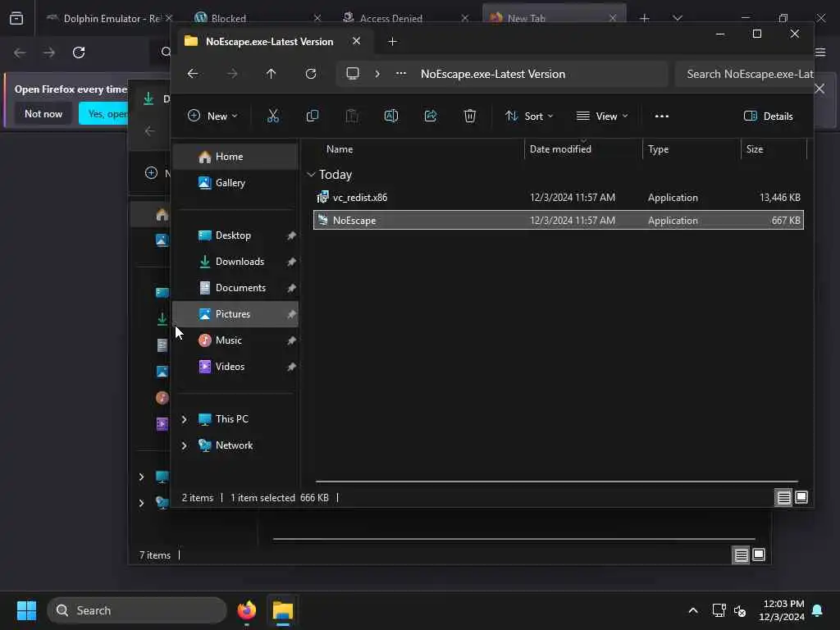Switch to details list view icon

783,498
